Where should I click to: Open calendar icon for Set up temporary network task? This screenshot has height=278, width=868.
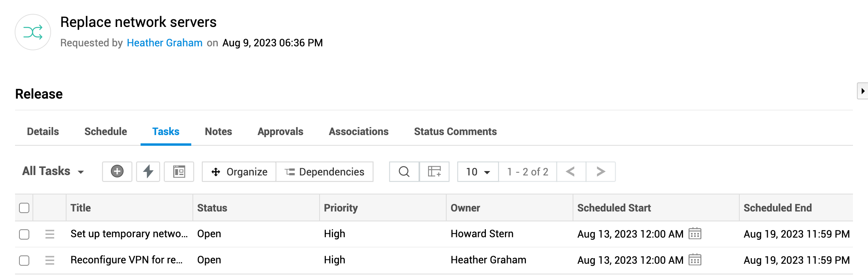pyautogui.click(x=695, y=234)
